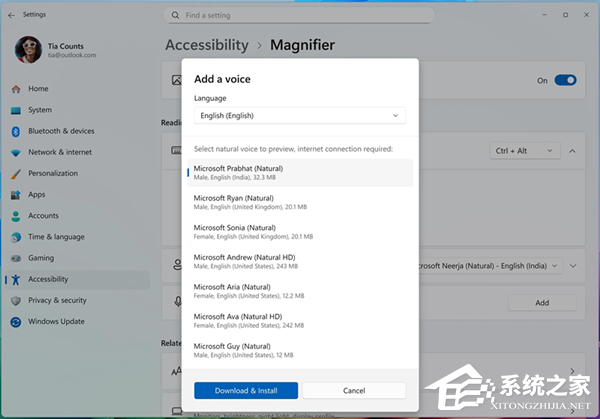This screenshot has width=600, height=419.
Task: Open Privacy & security page
Action: pos(57,300)
